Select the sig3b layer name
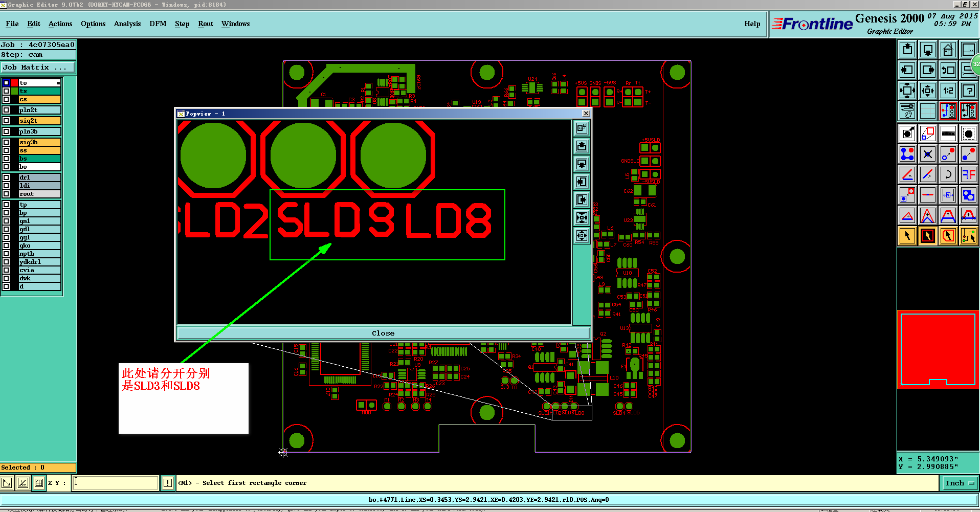 [40, 142]
